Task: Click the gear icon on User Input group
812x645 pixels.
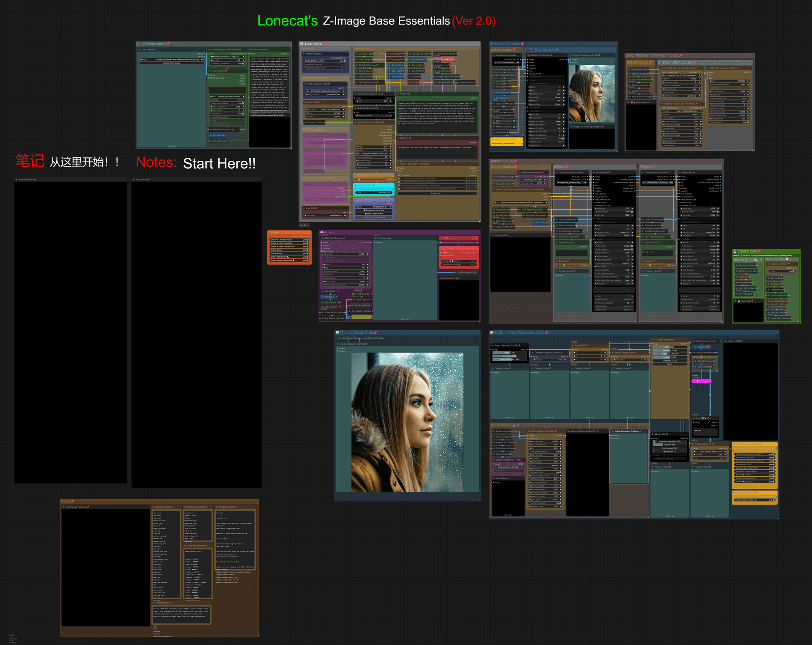Action: click(302, 44)
